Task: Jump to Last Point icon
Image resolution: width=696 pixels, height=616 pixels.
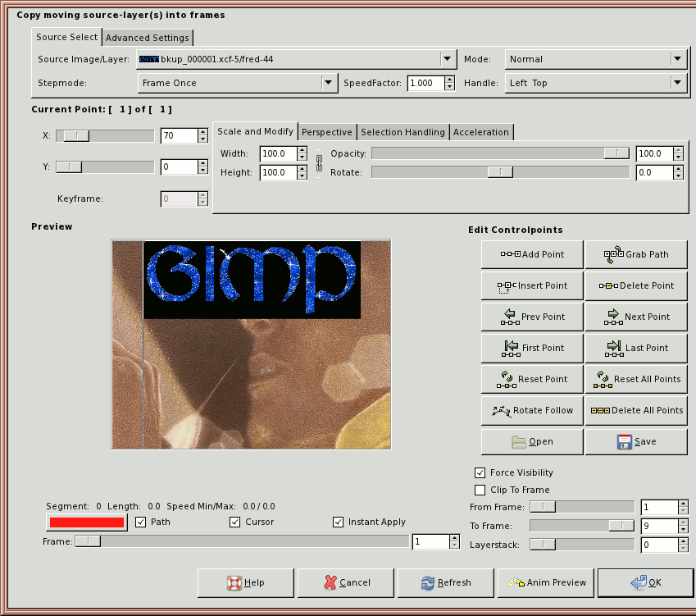Action: 614,349
